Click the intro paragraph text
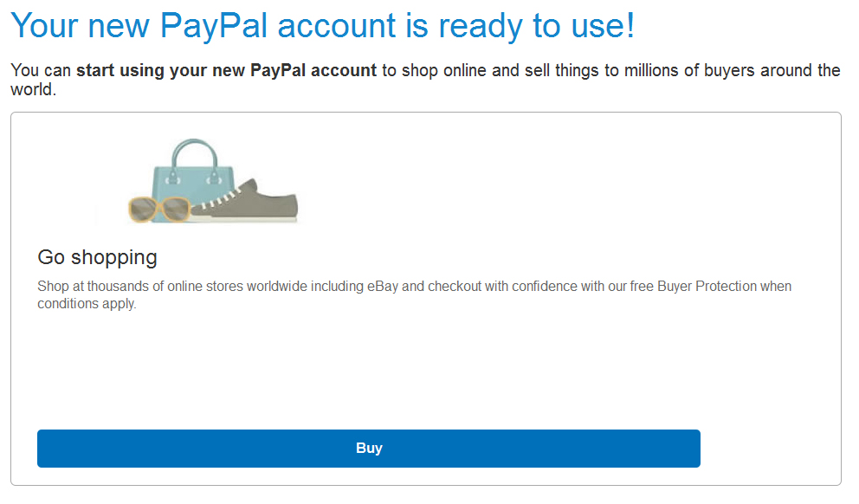 pyautogui.click(x=424, y=78)
